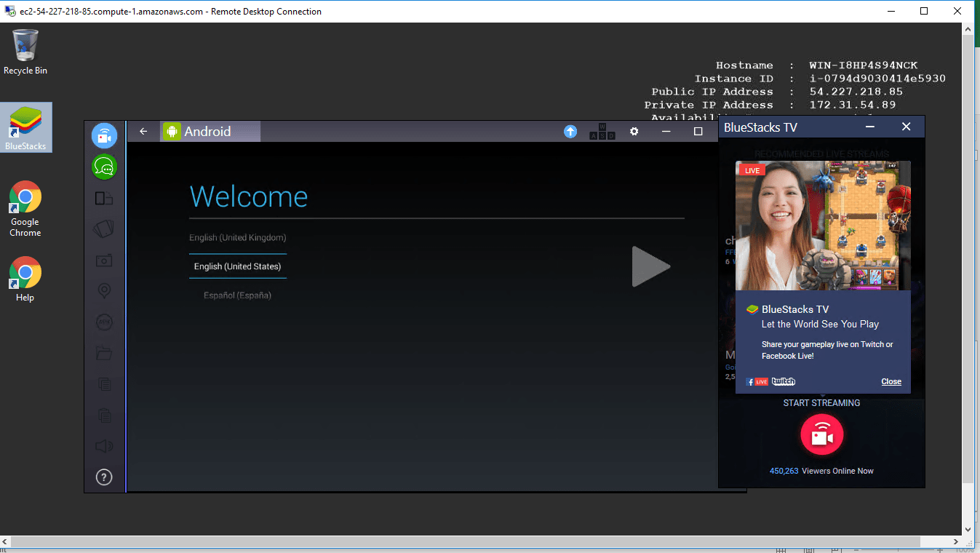Select Español (España) language
The width and height of the screenshot is (980, 553).
click(x=238, y=296)
